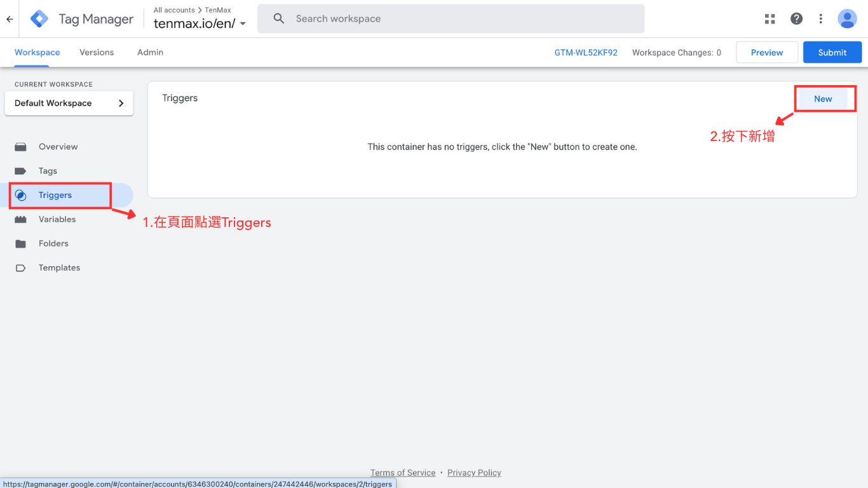This screenshot has height=488, width=868.
Task: Switch to the Admin tab
Action: (150, 53)
